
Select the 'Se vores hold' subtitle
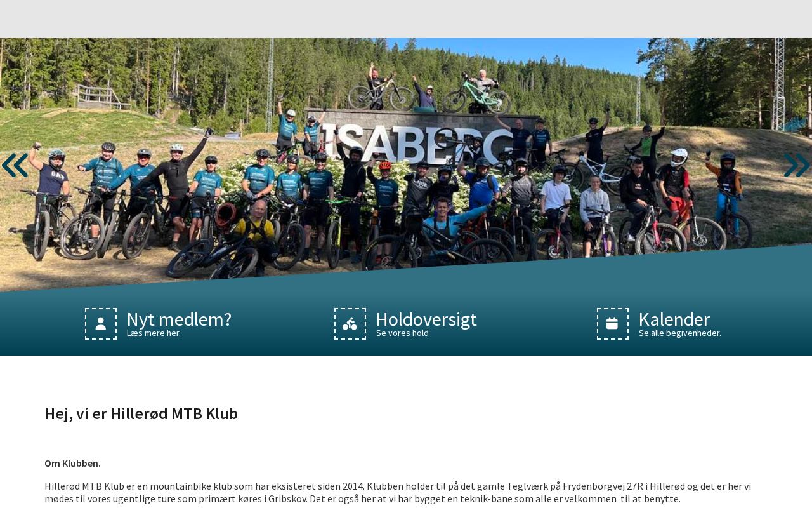tap(402, 333)
